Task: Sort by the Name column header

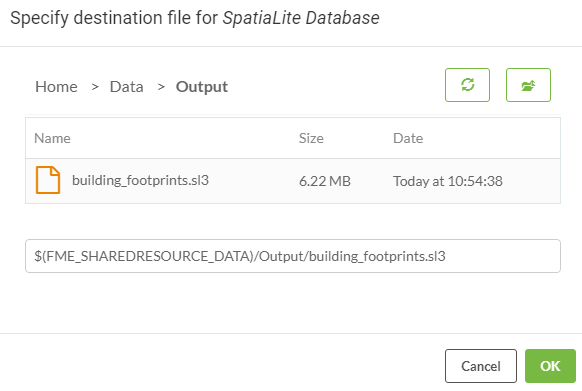Action: 52,139
